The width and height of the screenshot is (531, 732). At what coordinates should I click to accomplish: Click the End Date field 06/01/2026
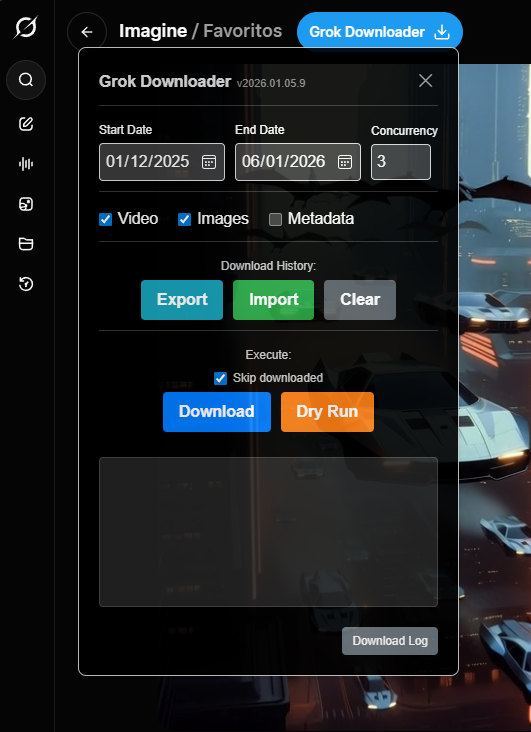click(x=297, y=162)
